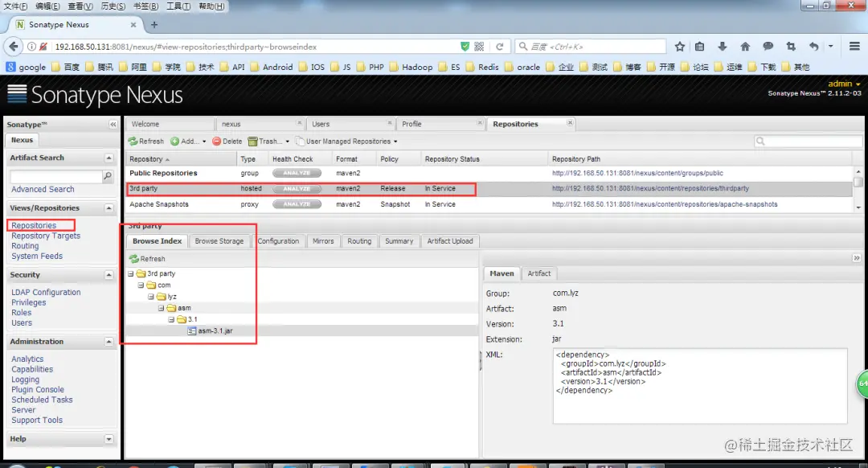The image size is (868, 468).
Task: Go to the browser home icon
Action: tap(745, 47)
